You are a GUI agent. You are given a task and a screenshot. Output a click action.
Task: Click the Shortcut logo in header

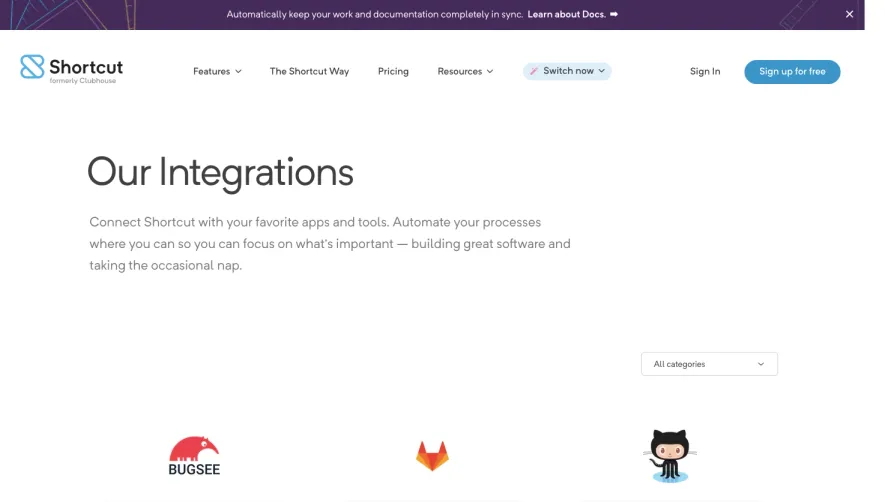click(71, 69)
